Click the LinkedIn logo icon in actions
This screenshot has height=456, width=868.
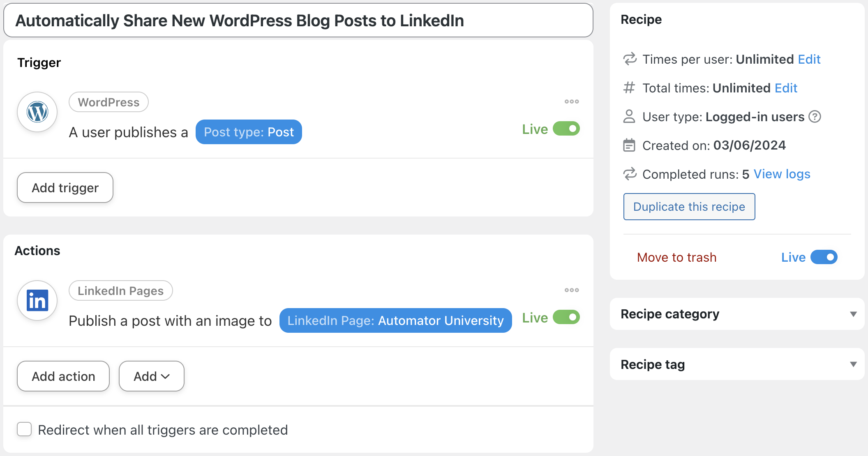coord(37,300)
